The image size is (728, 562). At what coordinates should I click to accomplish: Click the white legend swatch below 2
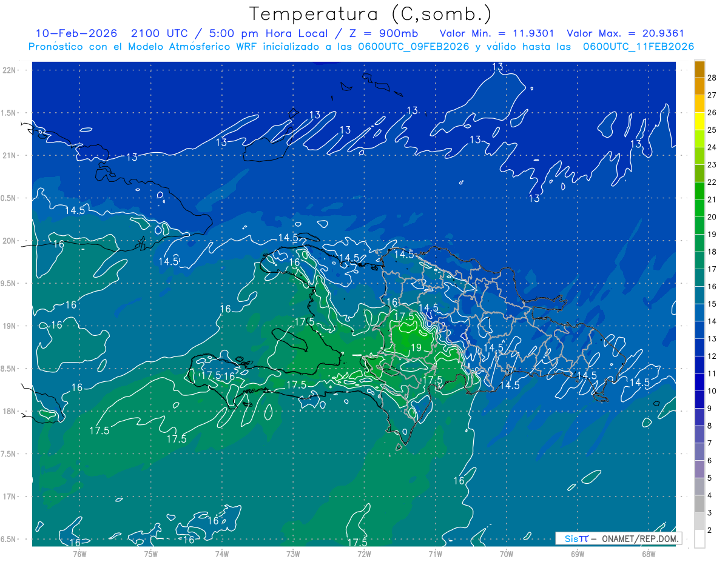[x=699, y=539]
